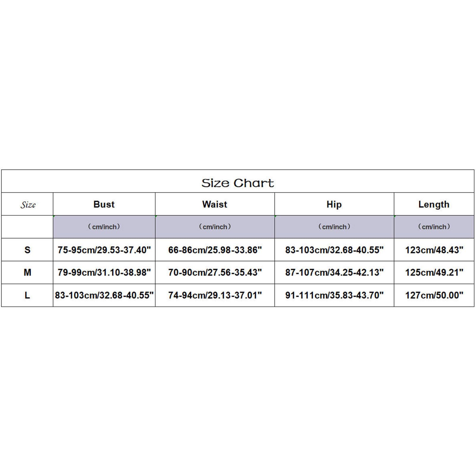
Task: Select length cell 123cm/48.43"
Action: click(434, 250)
